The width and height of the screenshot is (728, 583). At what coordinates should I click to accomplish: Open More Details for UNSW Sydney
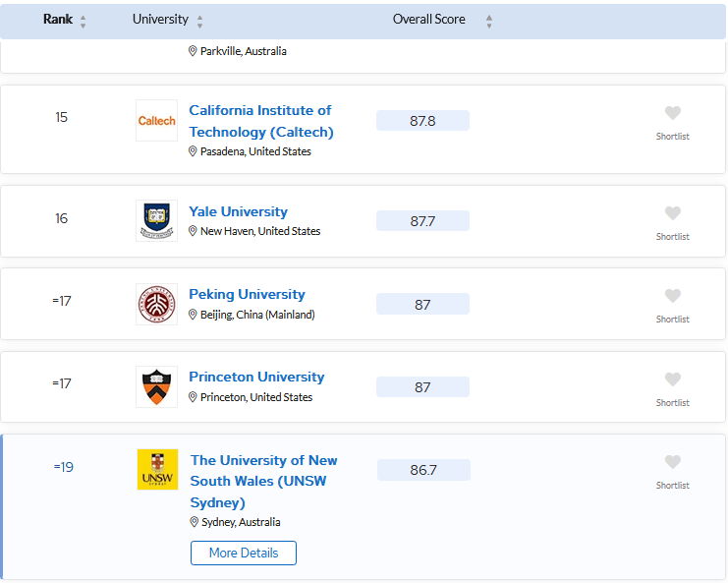click(244, 553)
